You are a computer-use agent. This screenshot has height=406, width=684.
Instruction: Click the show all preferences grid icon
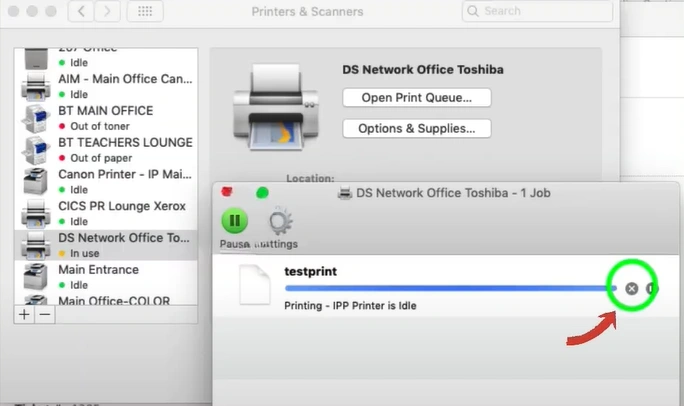pyautogui.click(x=145, y=11)
